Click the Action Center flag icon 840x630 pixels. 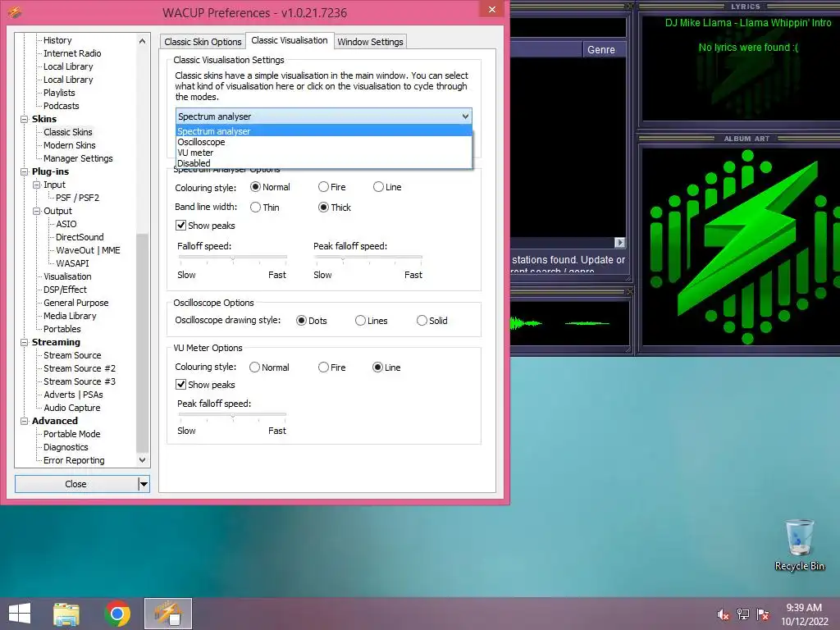click(x=763, y=614)
